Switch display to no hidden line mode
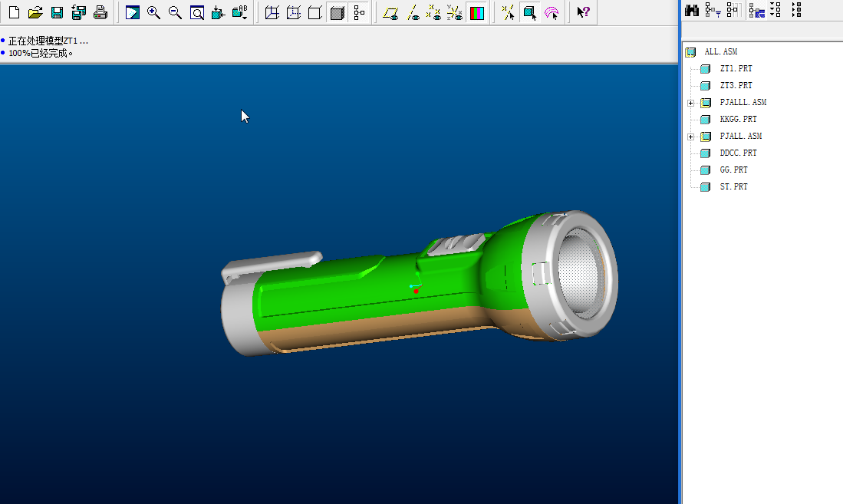The image size is (843, 504). click(x=315, y=12)
